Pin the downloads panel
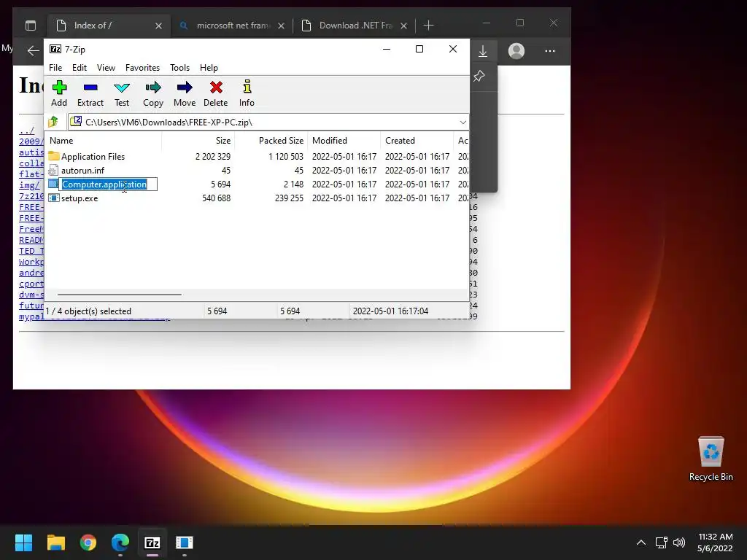 [x=479, y=76]
